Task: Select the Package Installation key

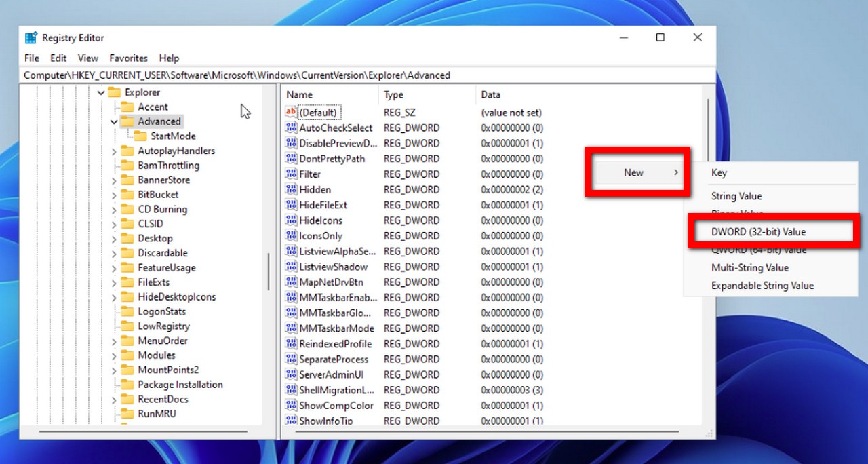Action: [x=180, y=385]
